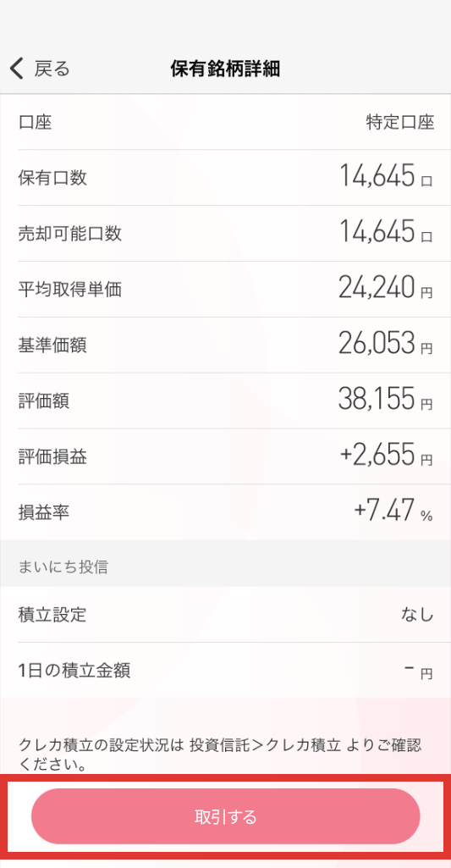Tap the 口座 row label
This screenshot has height=868, width=451.
point(35,122)
